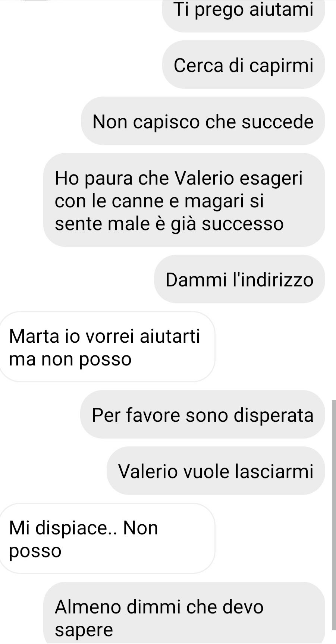Select the 'Valerio vuole lasciarmi' message
The image size is (336, 644).
tap(216, 471)
